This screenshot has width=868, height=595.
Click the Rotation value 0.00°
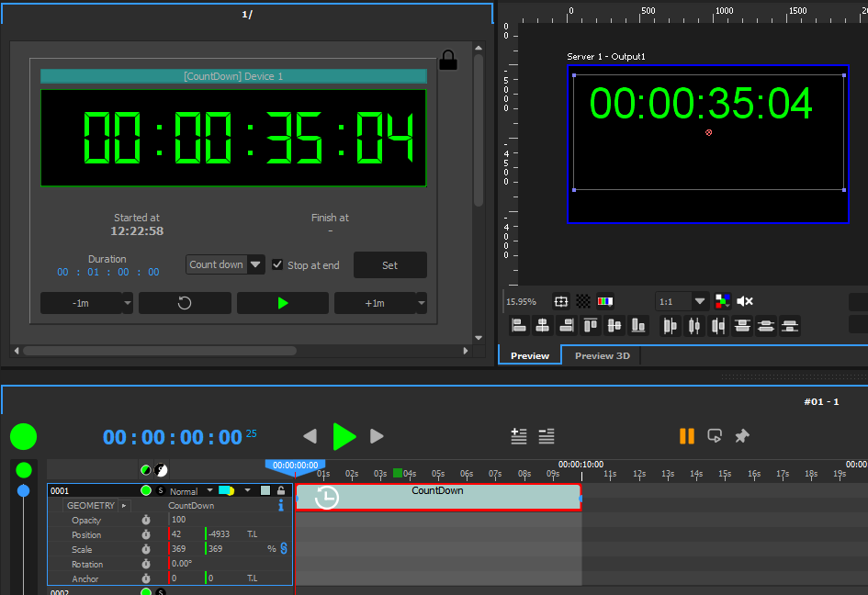(x=182, y=564)
